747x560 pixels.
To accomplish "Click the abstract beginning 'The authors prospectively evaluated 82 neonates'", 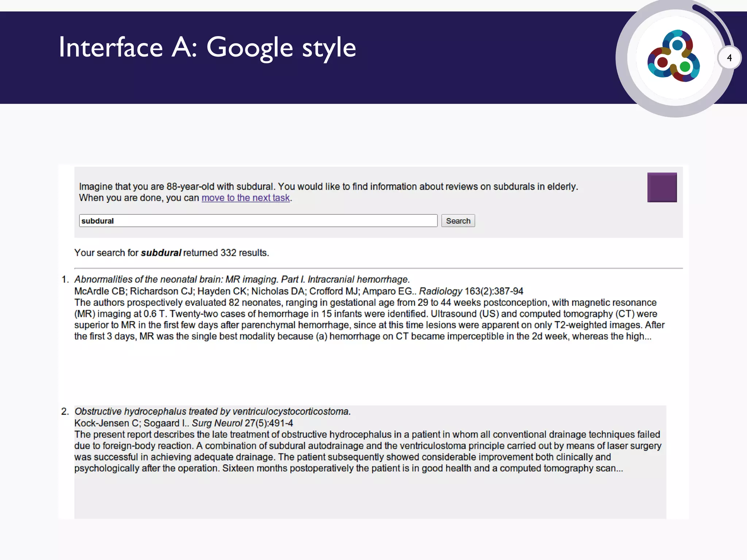I will [369, 319].
